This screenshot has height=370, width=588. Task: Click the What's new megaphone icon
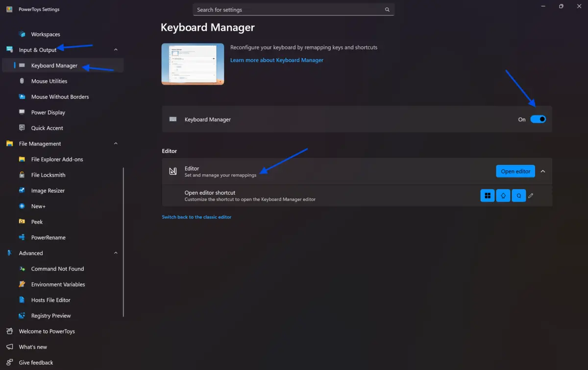click(x=10, y=347)
